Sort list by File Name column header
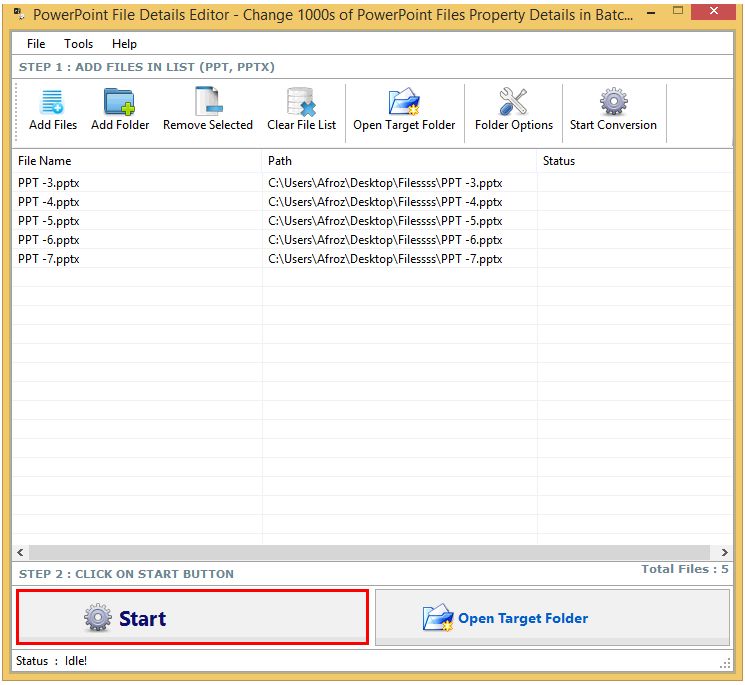Screen dimensions: 745x685 [x=137, y=161]
